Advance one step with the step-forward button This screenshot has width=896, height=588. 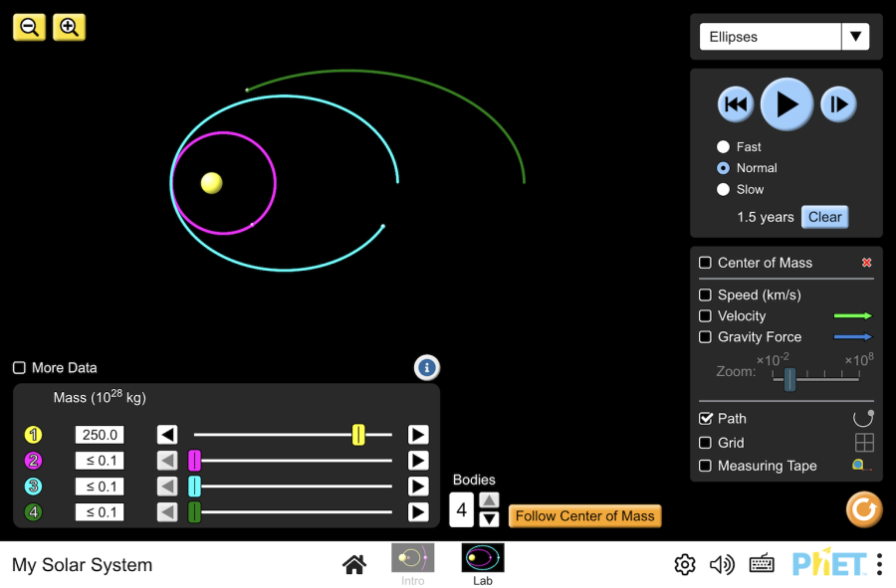(838, 104)
